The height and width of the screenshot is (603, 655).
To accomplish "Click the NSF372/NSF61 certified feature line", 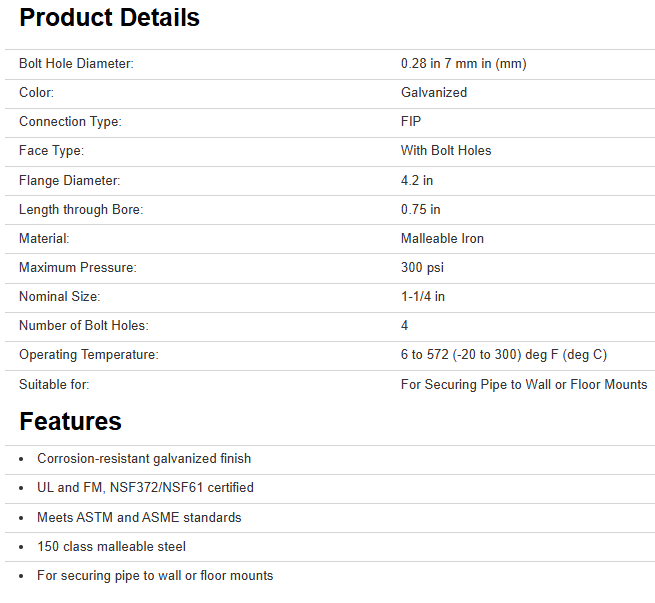I will click(x=145, y=488).
